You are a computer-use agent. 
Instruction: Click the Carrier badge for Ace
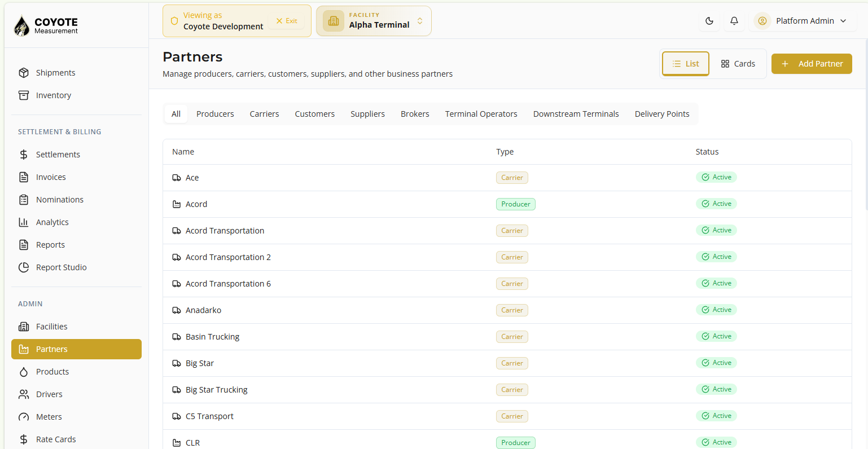(x=512, y=178)
